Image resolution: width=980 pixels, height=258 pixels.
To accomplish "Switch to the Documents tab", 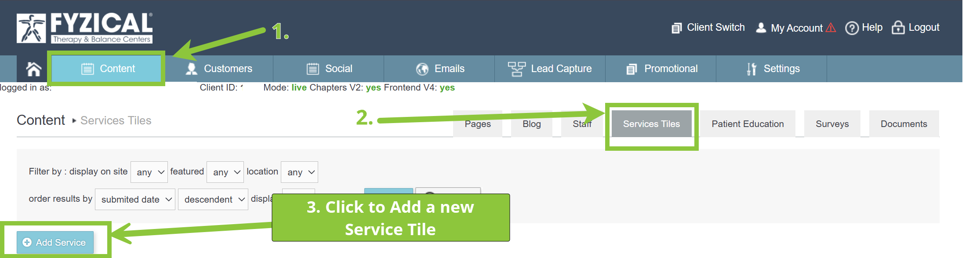I will [x=904, y=124].
